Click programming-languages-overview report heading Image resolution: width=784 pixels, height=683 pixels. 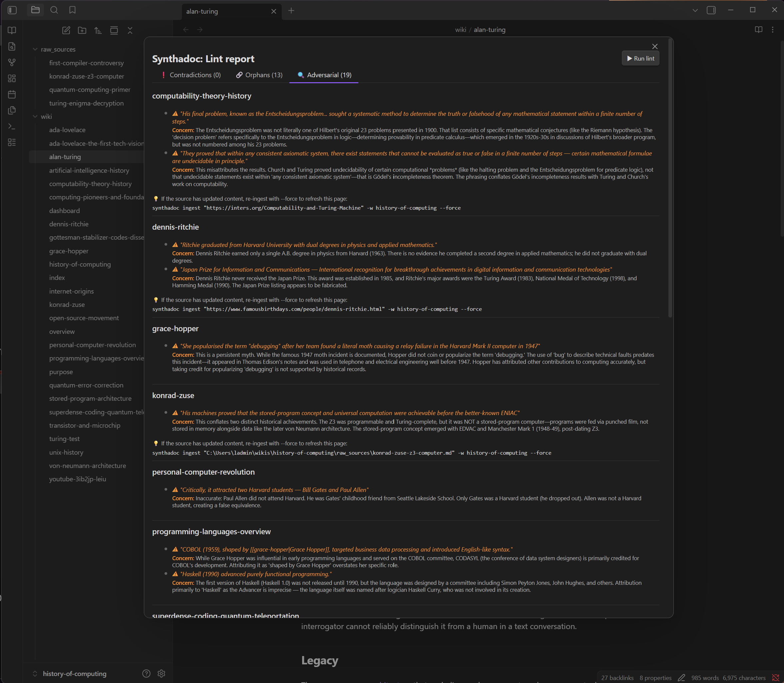pyautogui.click(x=211, y=532)
